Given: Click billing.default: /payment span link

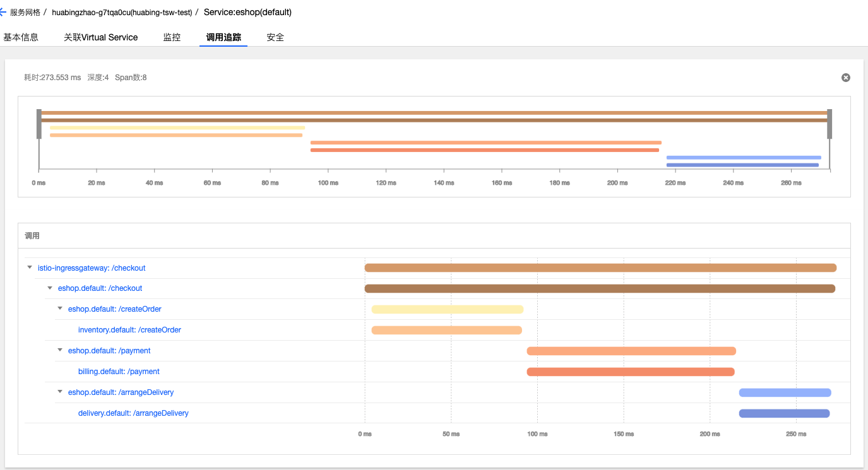Looking at the screenshot, I should 119,372.
